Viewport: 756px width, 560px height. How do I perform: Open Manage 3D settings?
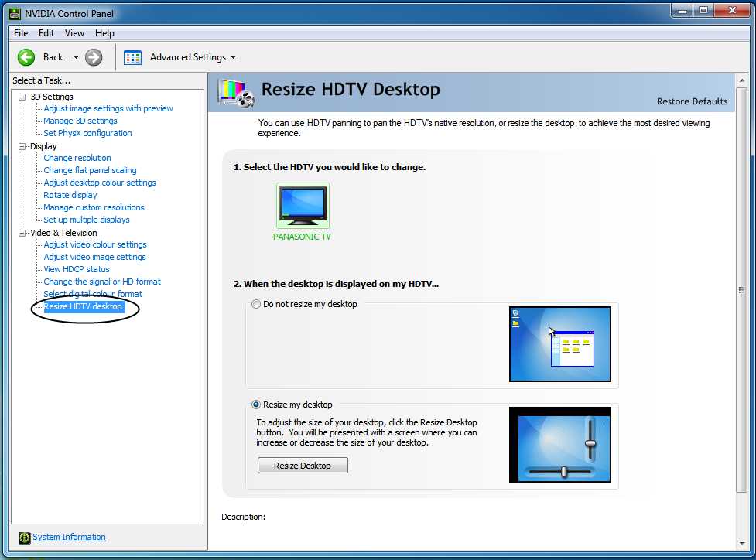80,121
